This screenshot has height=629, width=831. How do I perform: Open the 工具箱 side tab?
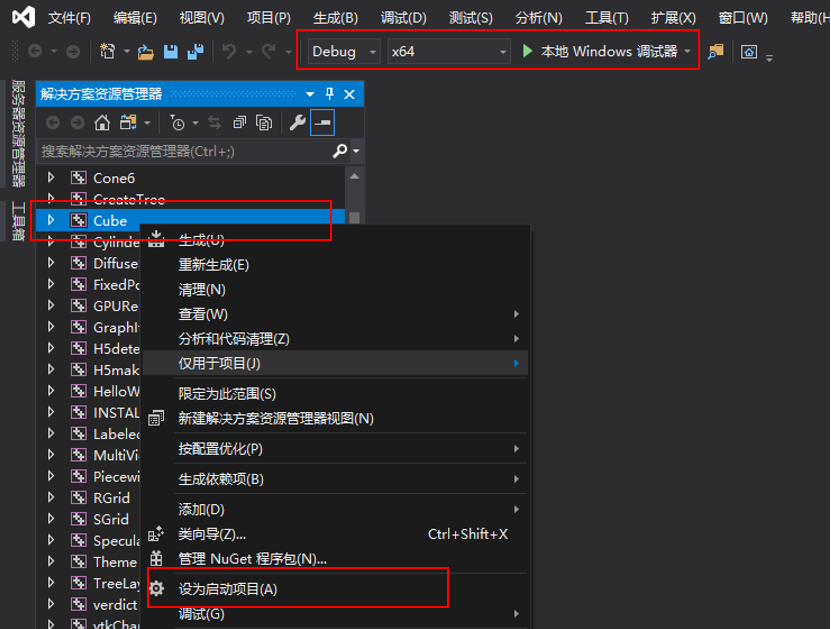(x=18, y=221)
